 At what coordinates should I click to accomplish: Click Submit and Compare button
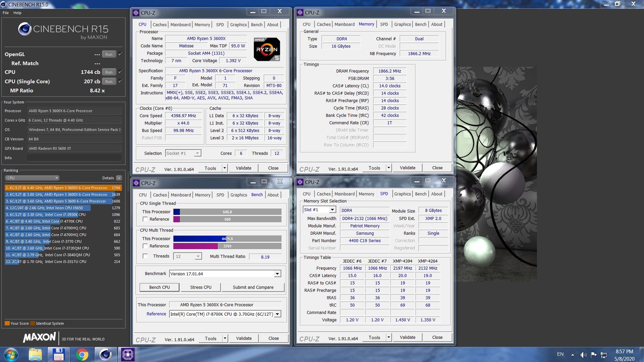(253, 287)
